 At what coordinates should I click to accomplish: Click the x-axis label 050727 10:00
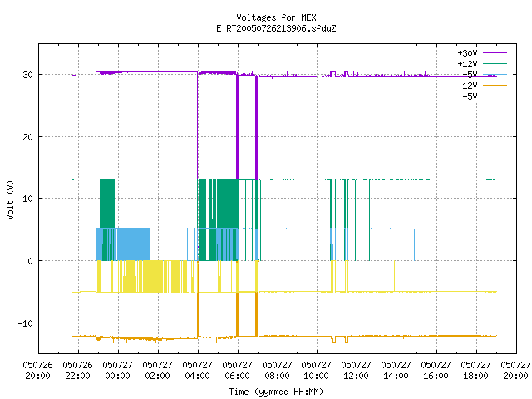(x=316, y=370)
